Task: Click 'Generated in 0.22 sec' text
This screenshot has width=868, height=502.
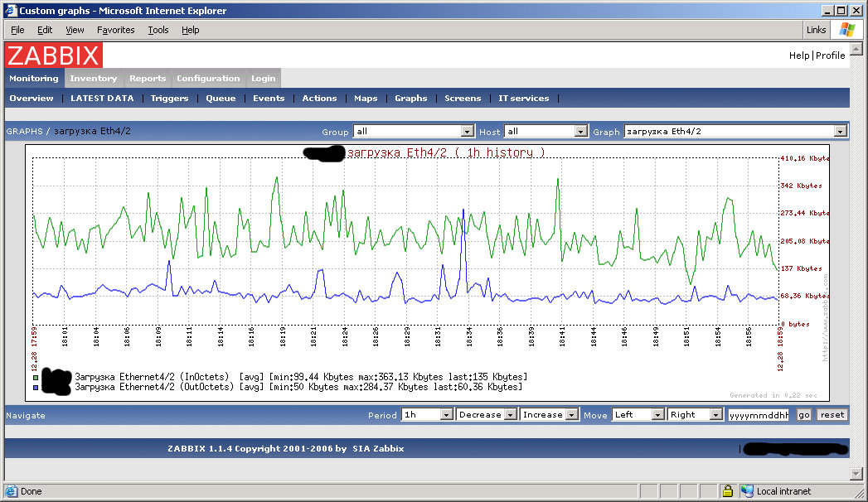Action: point(773,395)
